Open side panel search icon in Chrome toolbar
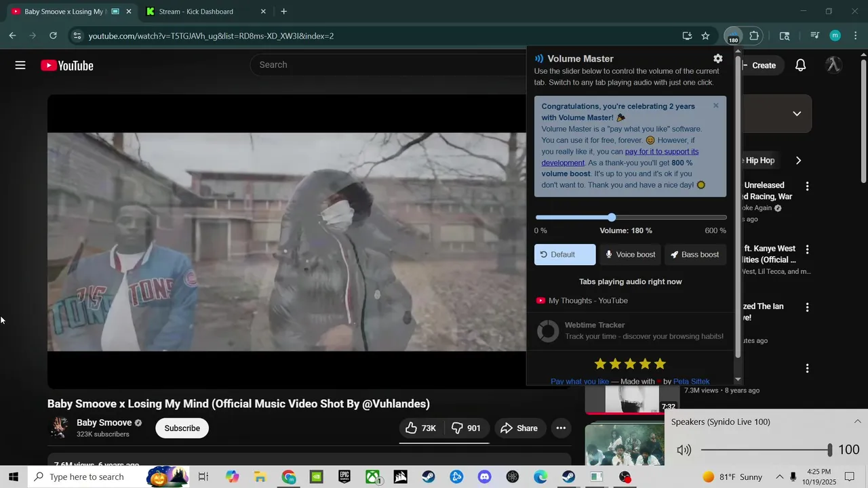 click(x=785, y=36)
